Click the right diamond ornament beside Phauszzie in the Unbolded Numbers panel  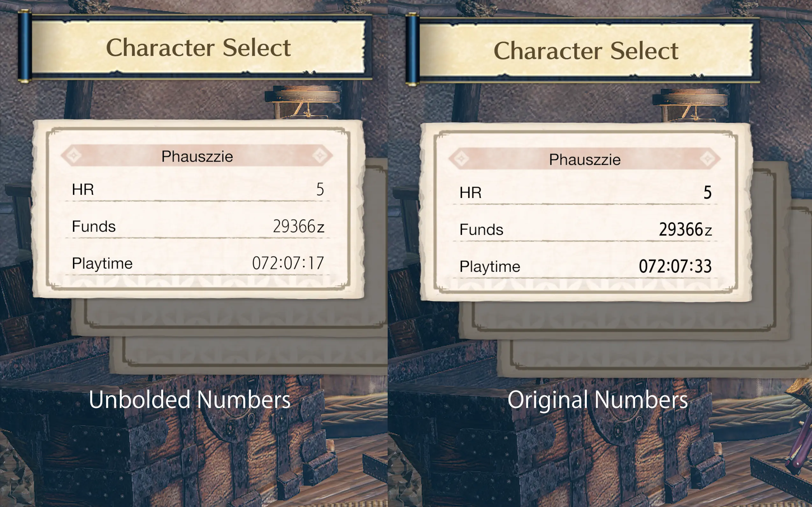(320, 156)
